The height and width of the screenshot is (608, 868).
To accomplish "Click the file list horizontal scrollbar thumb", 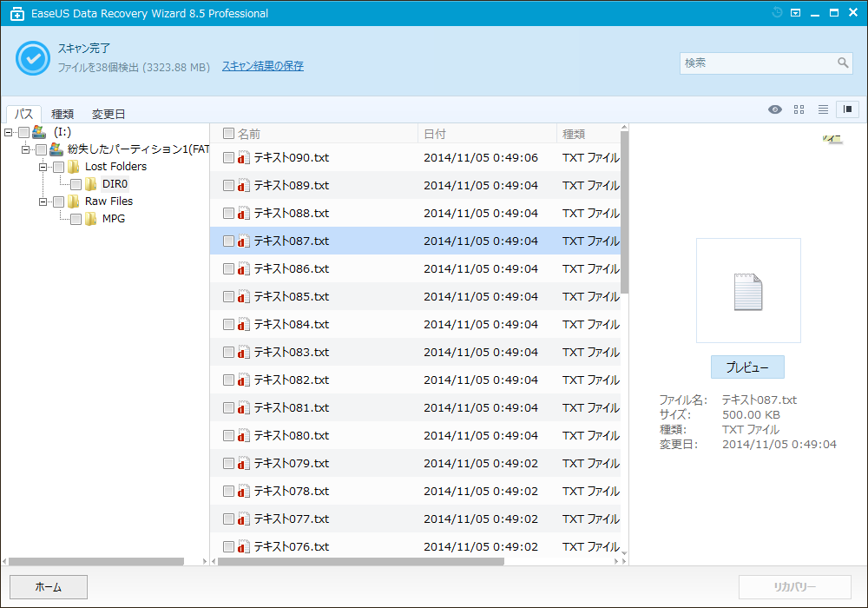I will [x=361, y=561].
